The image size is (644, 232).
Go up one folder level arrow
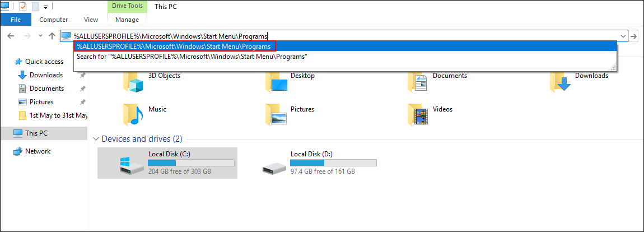click(52, 36)
